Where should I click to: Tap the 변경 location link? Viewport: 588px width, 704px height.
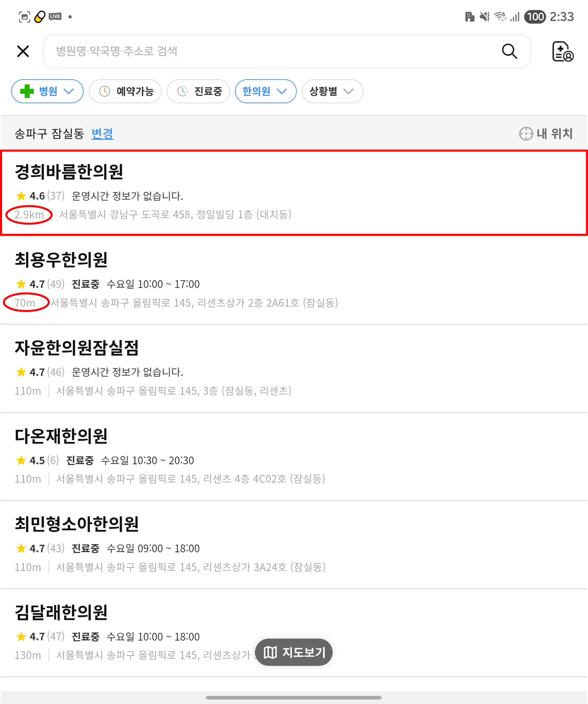pos(102,133)
